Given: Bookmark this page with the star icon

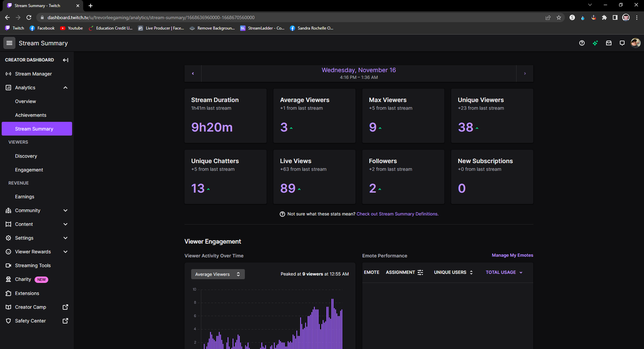Looking at the screenshot, I should pos(559,17).
